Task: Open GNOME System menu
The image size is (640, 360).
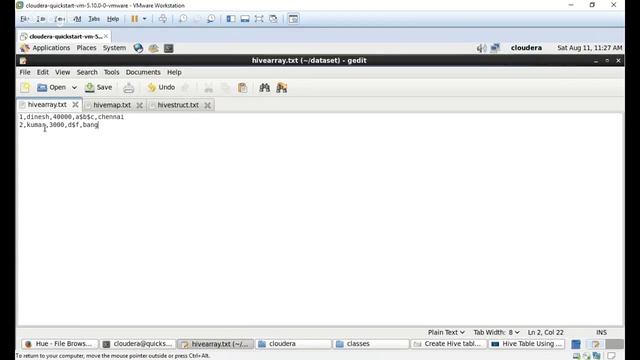Action: tap(114, 48)
